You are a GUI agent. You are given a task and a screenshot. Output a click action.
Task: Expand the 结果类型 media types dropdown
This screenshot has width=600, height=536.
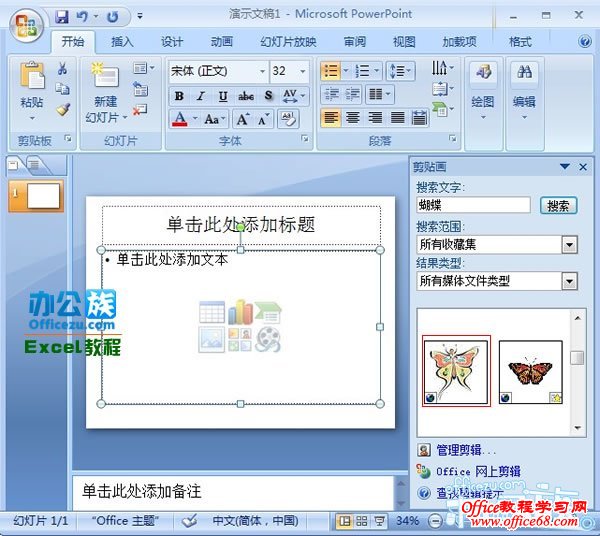(x=569, y=281)
